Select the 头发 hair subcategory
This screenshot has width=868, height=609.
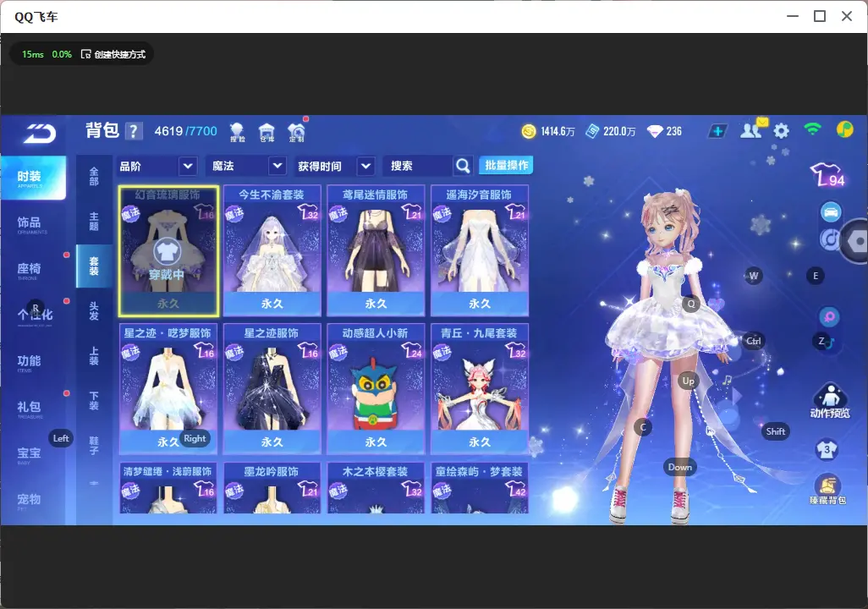point(94,310)
